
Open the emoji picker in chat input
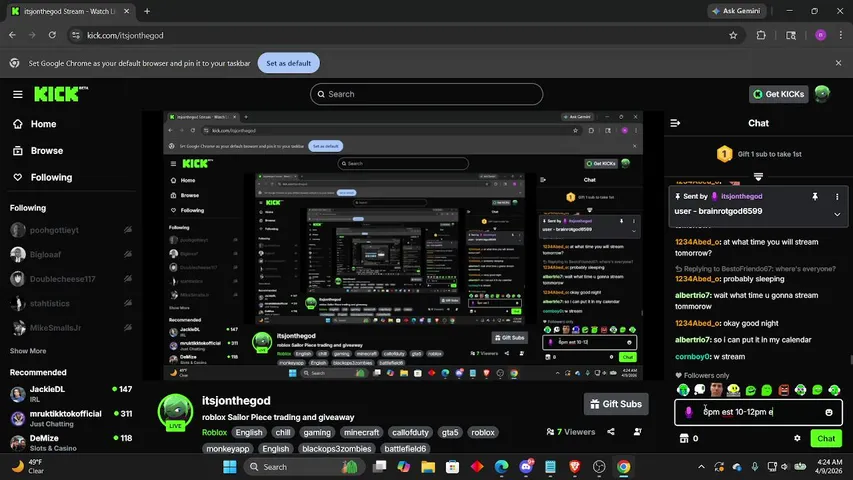pyautogui.click(x=829, y=412)
